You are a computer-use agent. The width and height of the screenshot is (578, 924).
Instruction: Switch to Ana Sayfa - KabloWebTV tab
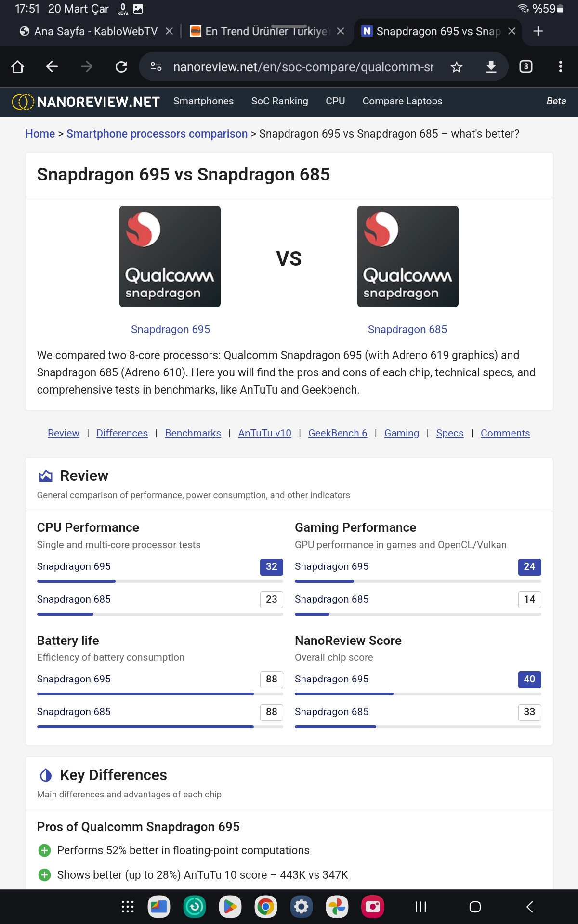(x=89, y=31)
